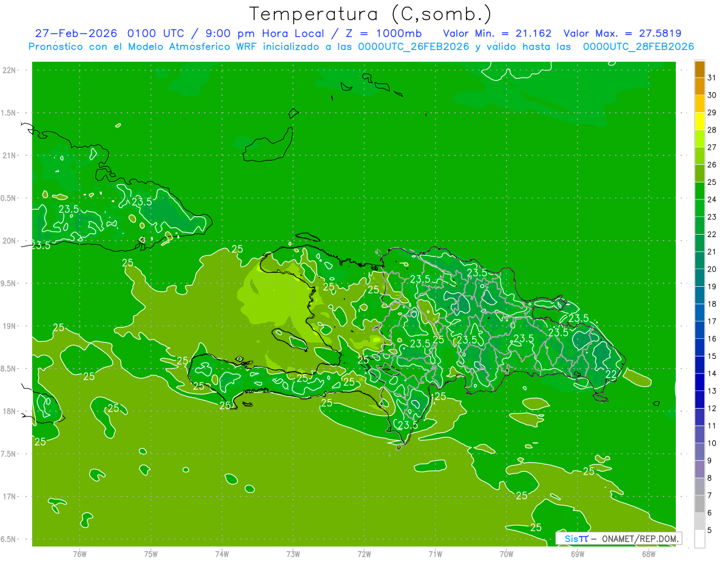Click the legend color band between 26 and 27
Viewport: 728px width, 562px height.
tap(699, 156)
